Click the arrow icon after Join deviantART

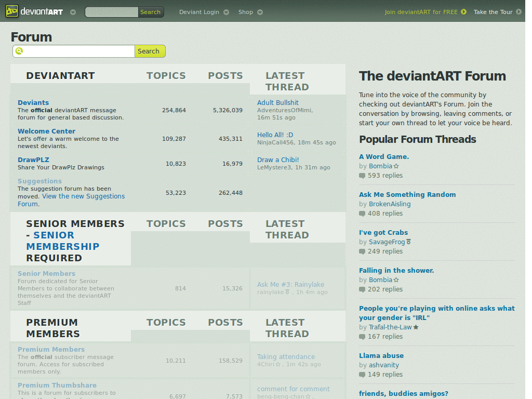464,12
